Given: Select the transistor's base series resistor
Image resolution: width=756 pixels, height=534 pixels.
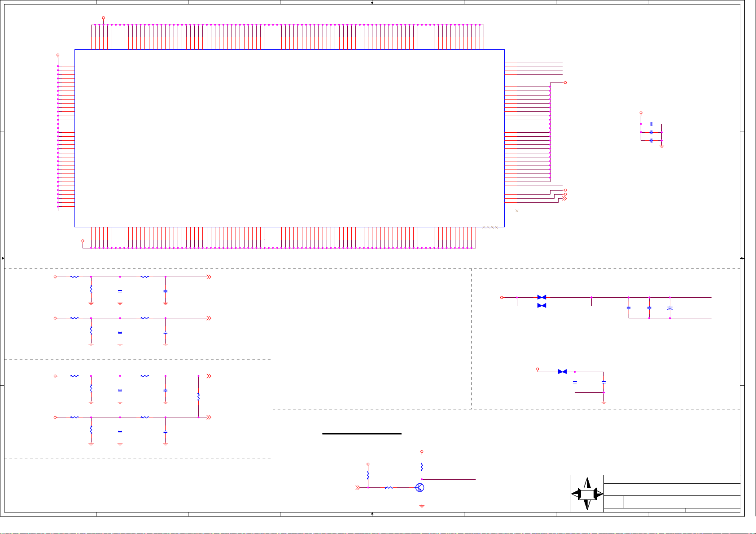Looking at the screenshot, I should [389, 487].
